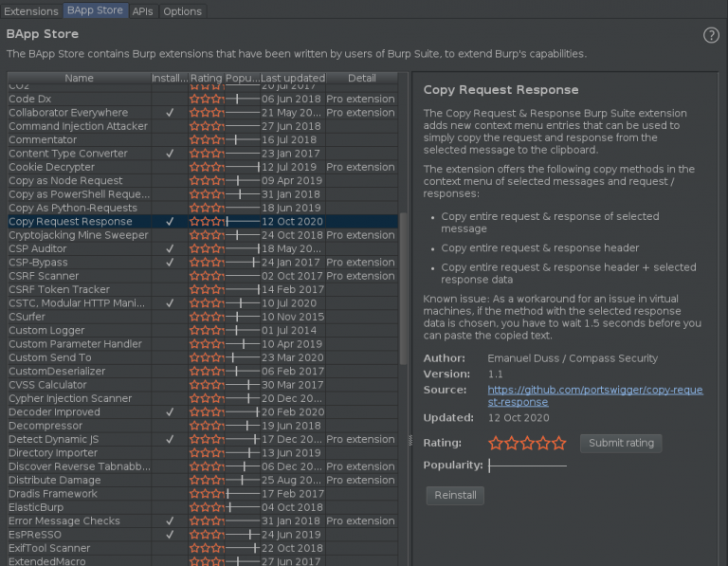Sort list by the Last updated column header
Viewport: 728px width, 566px height.
292,78
